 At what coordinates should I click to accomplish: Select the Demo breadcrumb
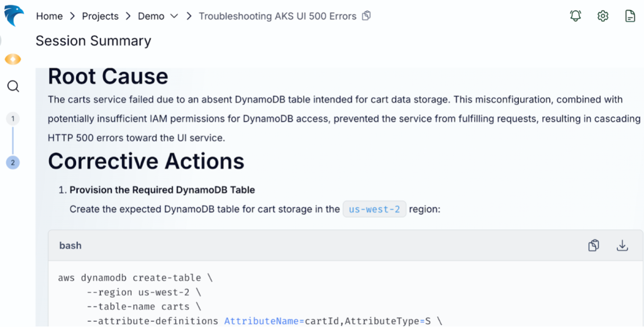pyautogui.click(x=151, y=16)
